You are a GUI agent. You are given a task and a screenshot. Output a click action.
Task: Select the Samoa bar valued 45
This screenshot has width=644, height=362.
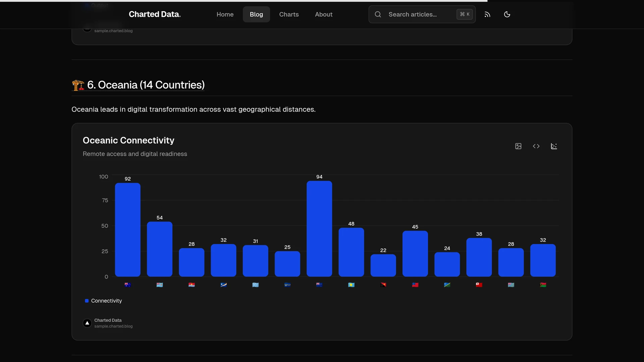tap(415, 254)
